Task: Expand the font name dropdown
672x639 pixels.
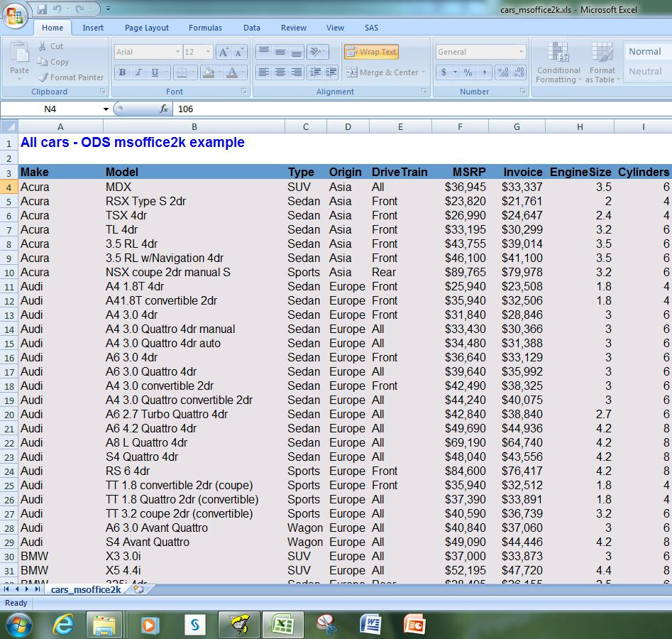Action: [x=177, y=52]
